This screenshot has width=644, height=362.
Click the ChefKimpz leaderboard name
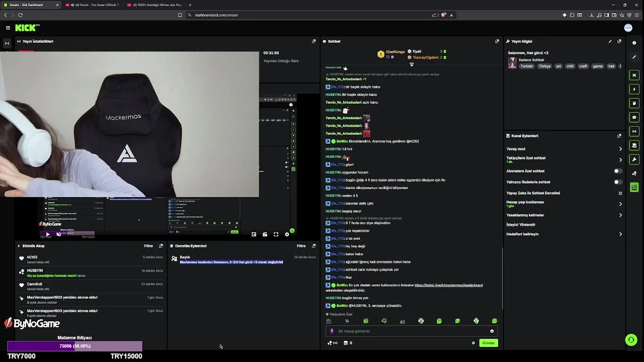click(x=395, y=52)
